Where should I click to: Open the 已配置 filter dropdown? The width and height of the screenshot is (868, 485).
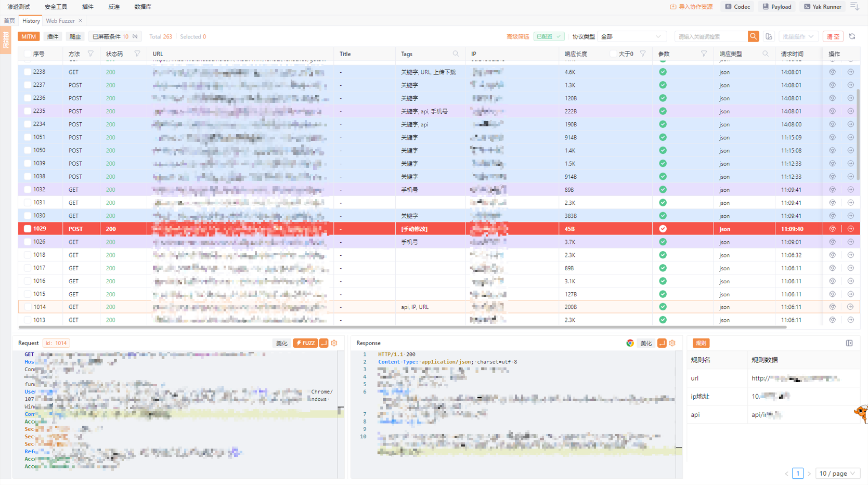pos(549,36)
